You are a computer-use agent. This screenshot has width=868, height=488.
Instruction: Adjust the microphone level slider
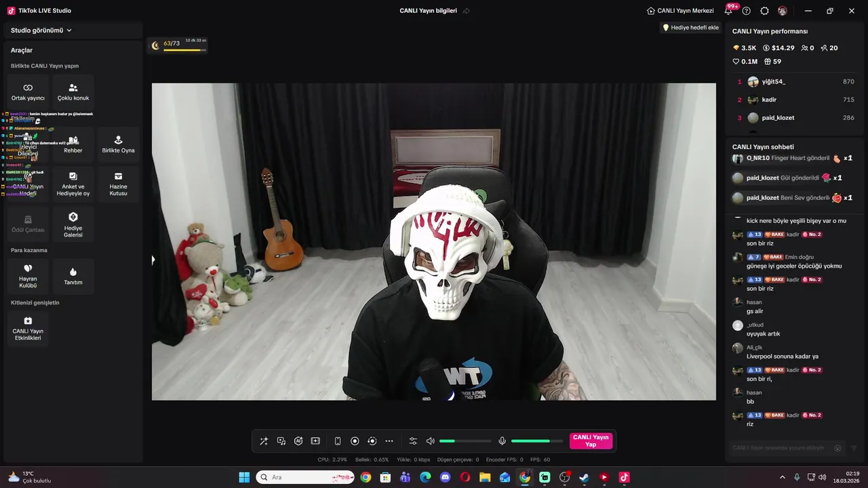[x=537, y=441]
